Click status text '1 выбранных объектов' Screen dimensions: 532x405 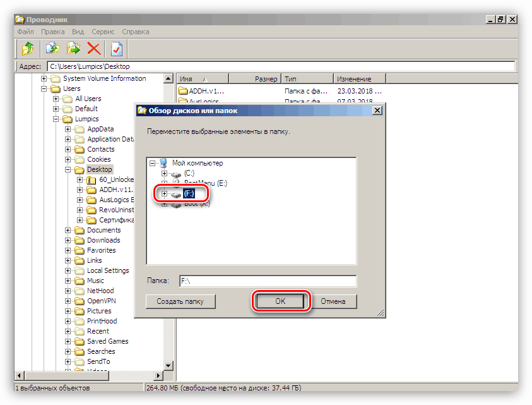pyautogui.click(x=52, y=388)
